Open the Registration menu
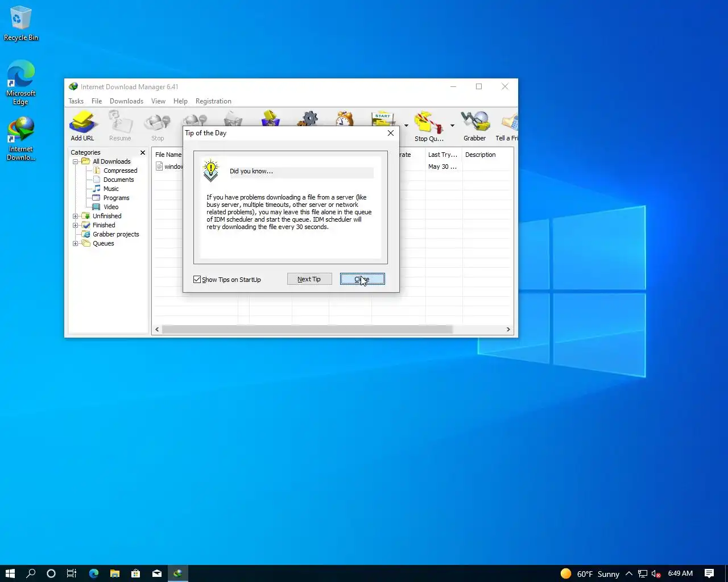Image resolution: width=728 pixels, height=582 pixels. pyautogui.click(x=213, y=101)
